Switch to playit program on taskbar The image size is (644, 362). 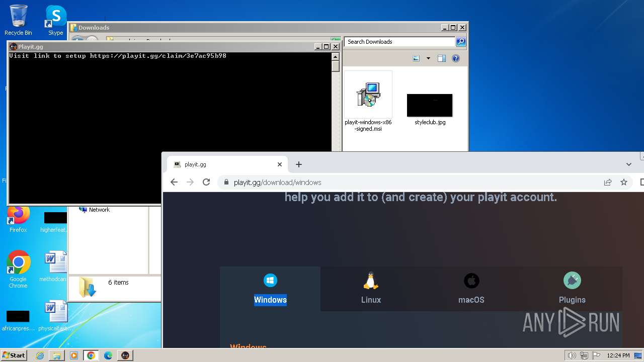coord(125,355)
